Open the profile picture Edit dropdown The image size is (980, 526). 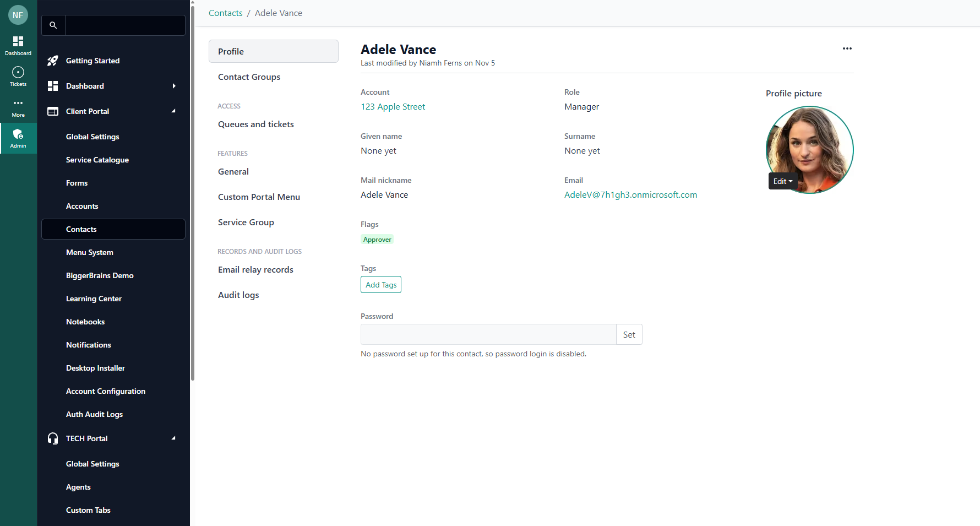click(x=782, y=181)
